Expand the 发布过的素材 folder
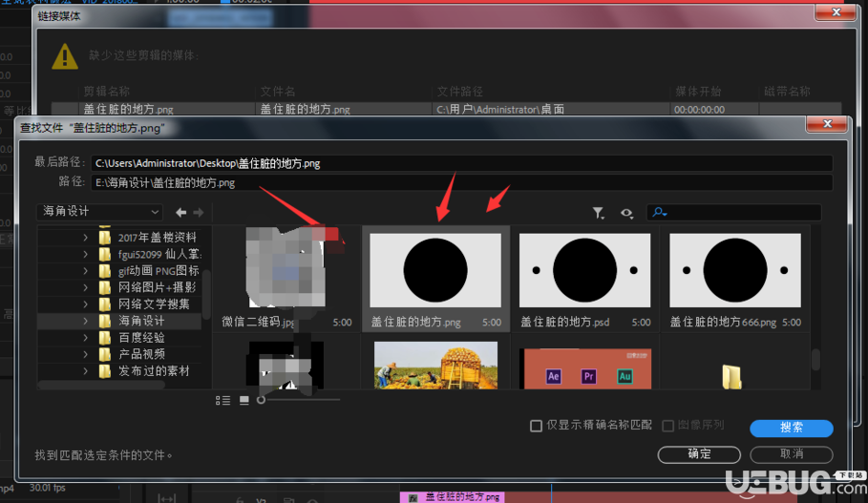This screenshot has height=503, width=868. pos(85,370)
